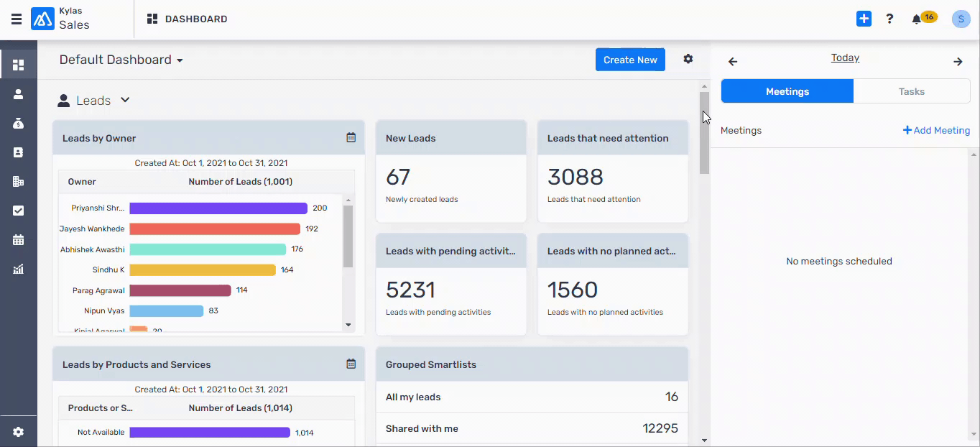Select the Shared with me smartlist row
The width and height of the screenshot is (980, 447).
(x=532, y=428)
